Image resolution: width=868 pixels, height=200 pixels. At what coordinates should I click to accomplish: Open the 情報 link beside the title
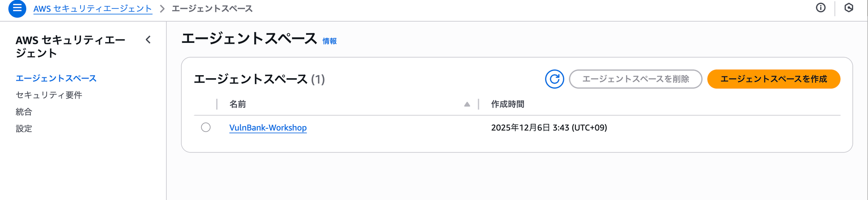tap(329, 41)
